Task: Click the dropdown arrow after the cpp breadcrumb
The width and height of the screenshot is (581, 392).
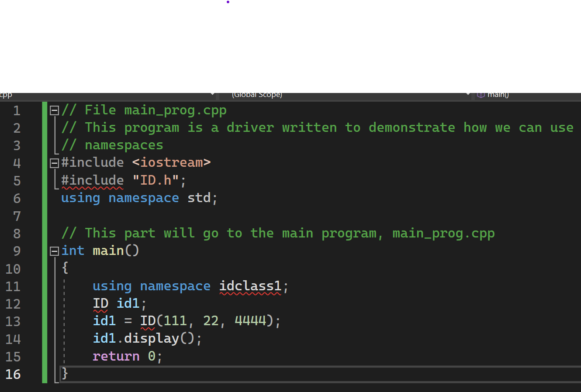Action: point(213,94)
